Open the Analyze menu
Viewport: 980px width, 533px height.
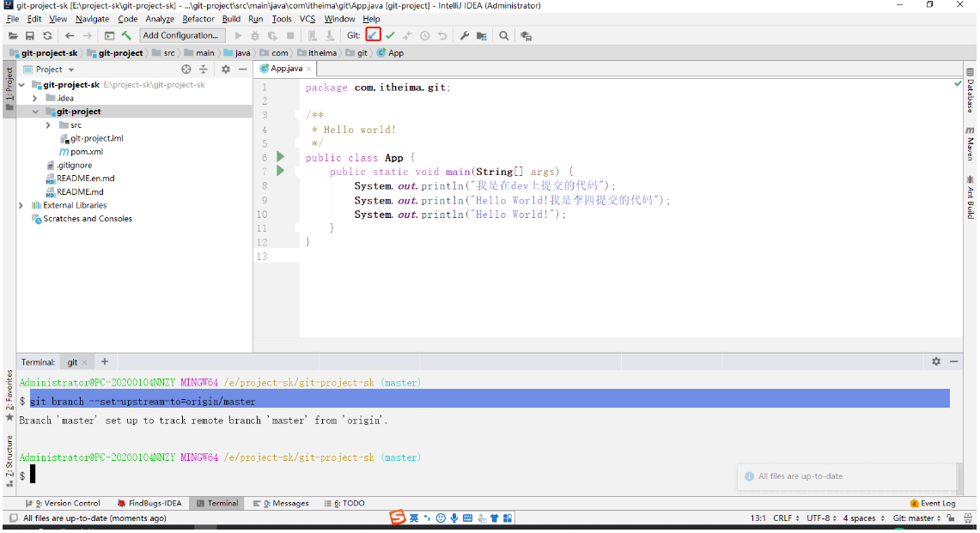tap(160, 19)
